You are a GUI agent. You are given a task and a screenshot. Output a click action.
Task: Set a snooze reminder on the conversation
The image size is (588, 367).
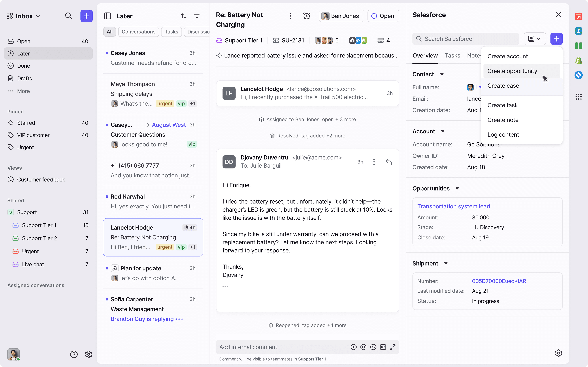(307, 16)
